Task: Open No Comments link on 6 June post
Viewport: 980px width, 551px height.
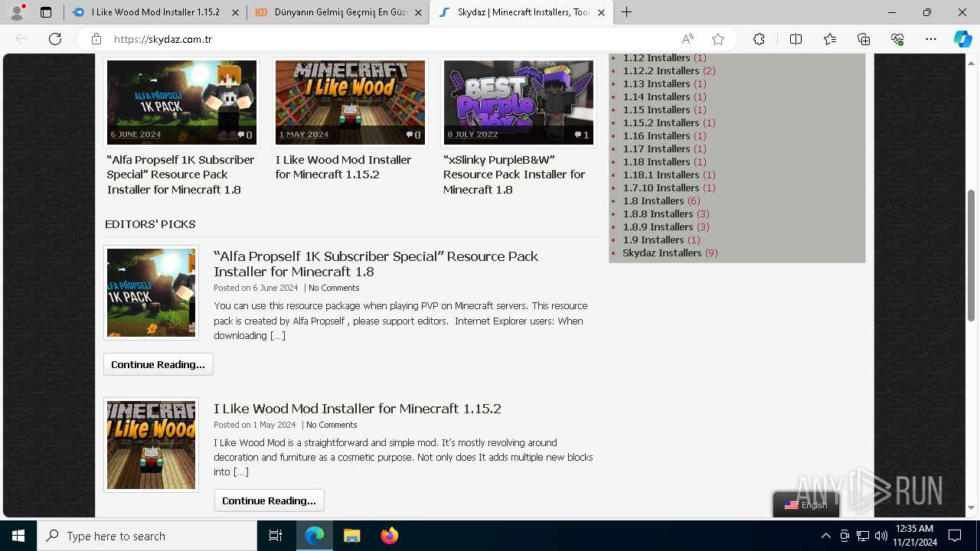Action: (334, 288)
